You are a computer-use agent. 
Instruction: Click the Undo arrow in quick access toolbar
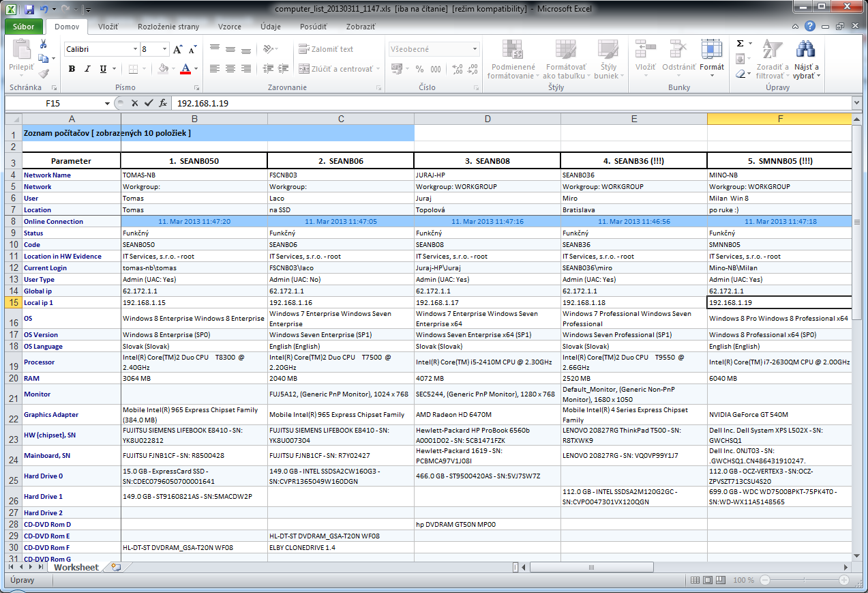44,10
